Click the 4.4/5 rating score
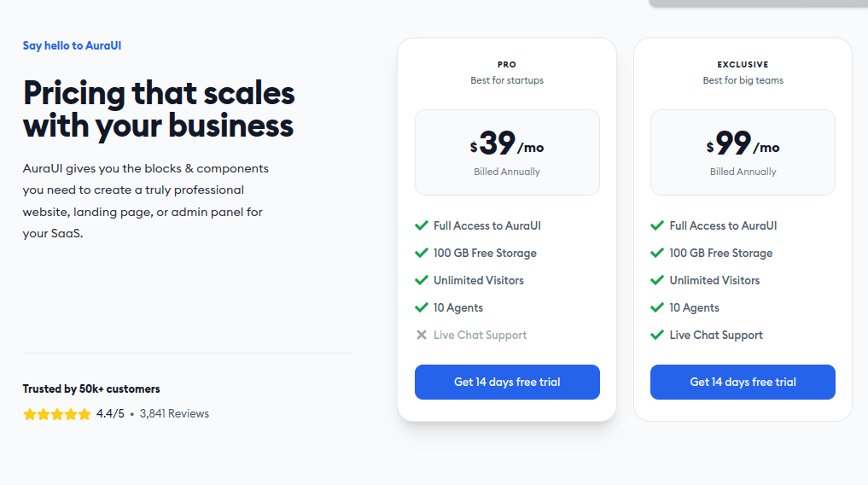This screenshot has height=485, width=868. (x=110, y=413)
